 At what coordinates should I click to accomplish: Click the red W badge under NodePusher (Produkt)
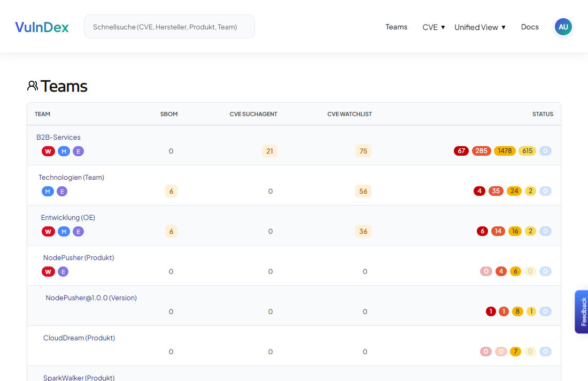point(48,272)
